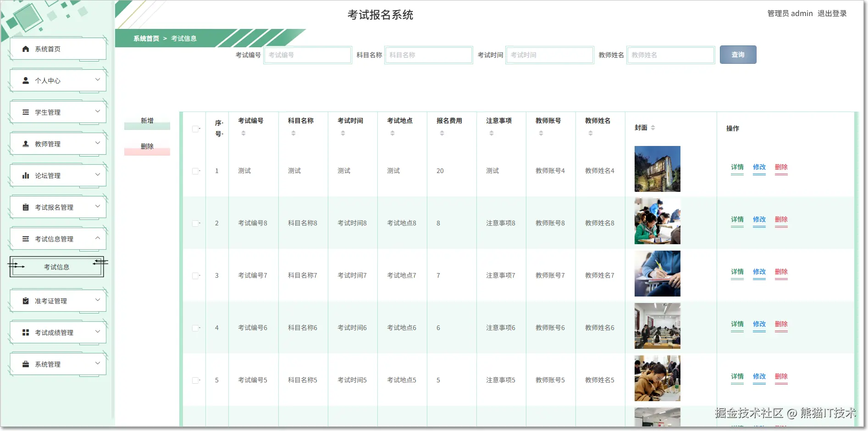Image resolution: width=868 pixels, height=431 pixels.
Task: Click the person icon for 个人中心
Action: 26,80
